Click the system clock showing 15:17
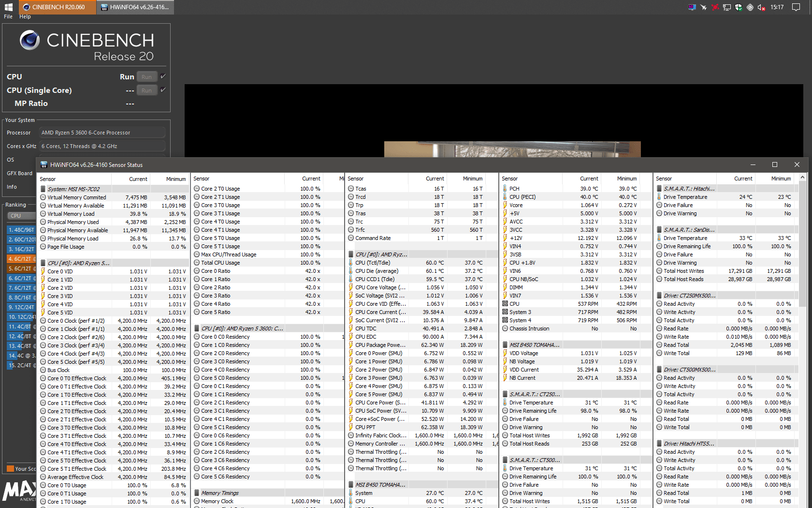 777,7
